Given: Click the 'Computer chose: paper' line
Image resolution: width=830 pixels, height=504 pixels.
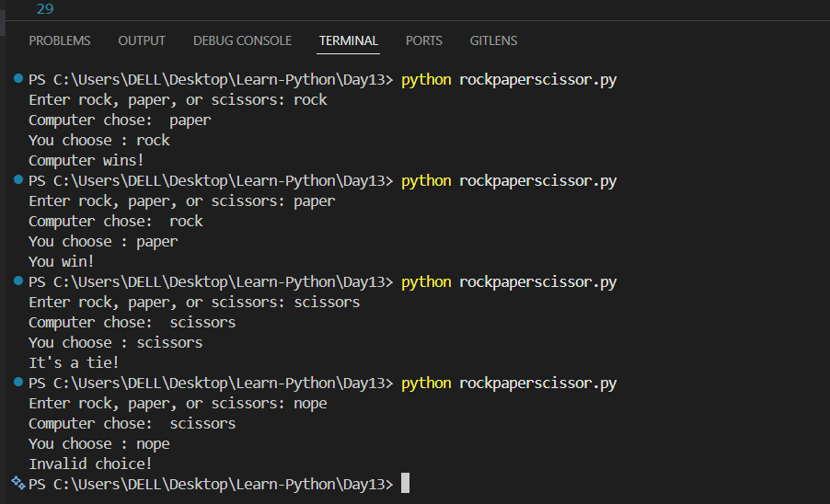Looking at the screenshot, I should point(120,120).
